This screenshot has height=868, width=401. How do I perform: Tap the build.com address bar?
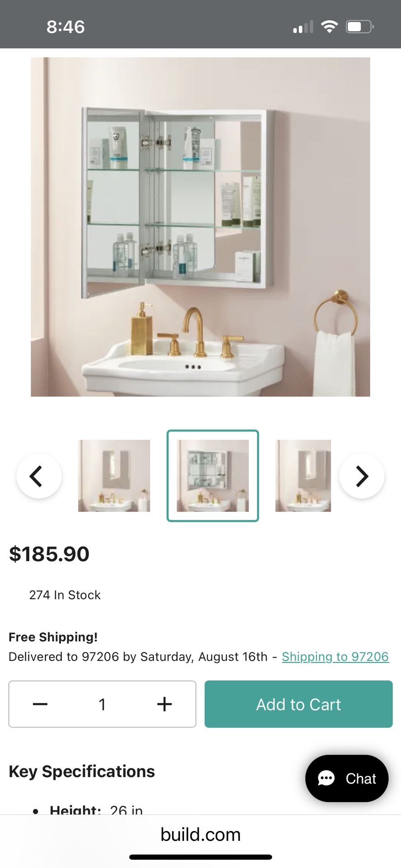[x=200, y=835]
